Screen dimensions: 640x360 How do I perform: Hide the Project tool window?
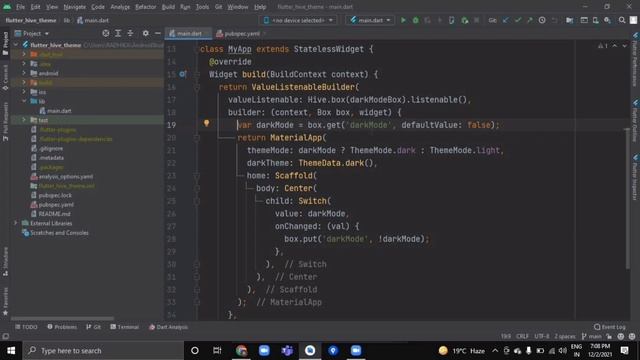(158, 33)
